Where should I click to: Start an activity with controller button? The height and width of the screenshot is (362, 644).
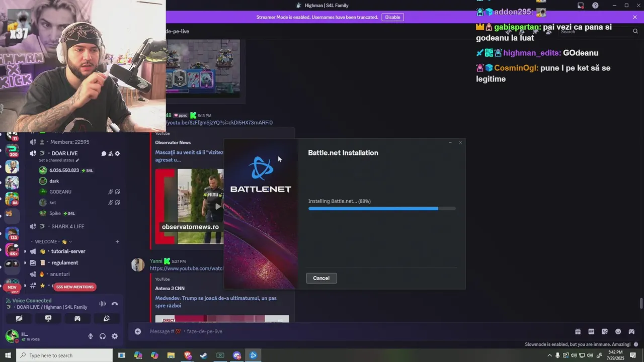coord(77,318)
